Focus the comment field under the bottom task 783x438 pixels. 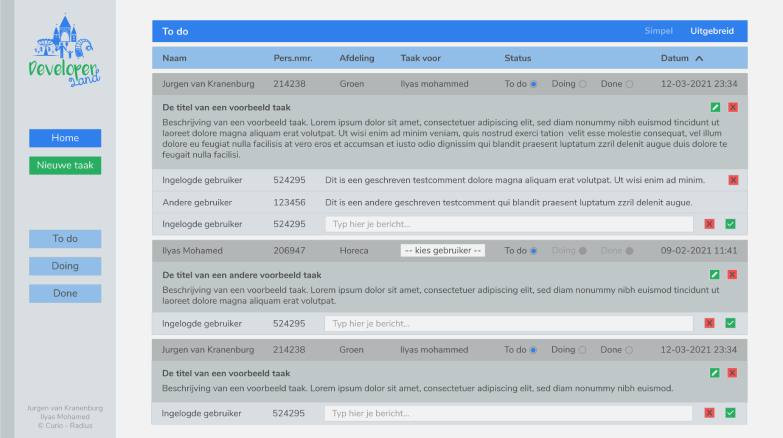[508, 414]
